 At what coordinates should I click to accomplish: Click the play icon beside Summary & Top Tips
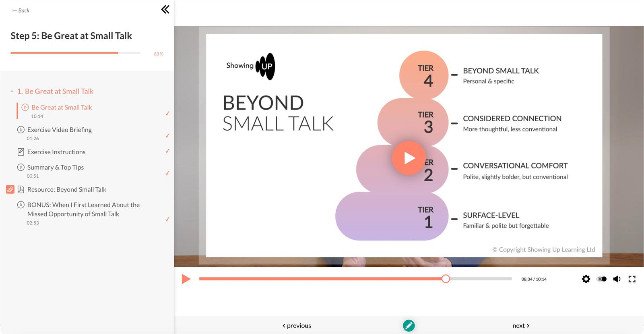pos(21,167)
